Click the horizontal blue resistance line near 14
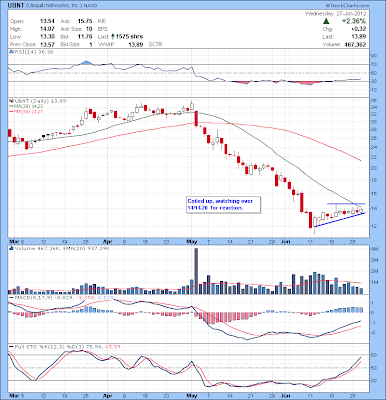 coord(346,204)
